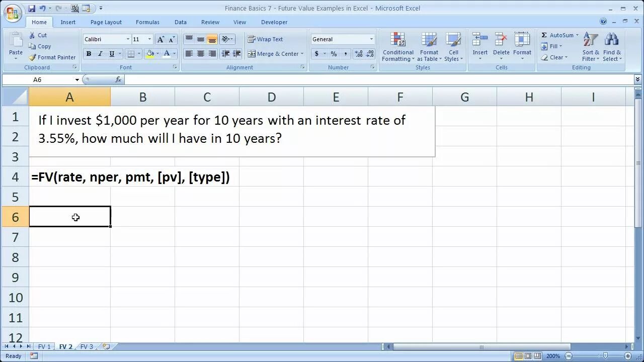Decrease font size with Shrink Font
Viewport: 644px width, 362px height.
(172, 39)
